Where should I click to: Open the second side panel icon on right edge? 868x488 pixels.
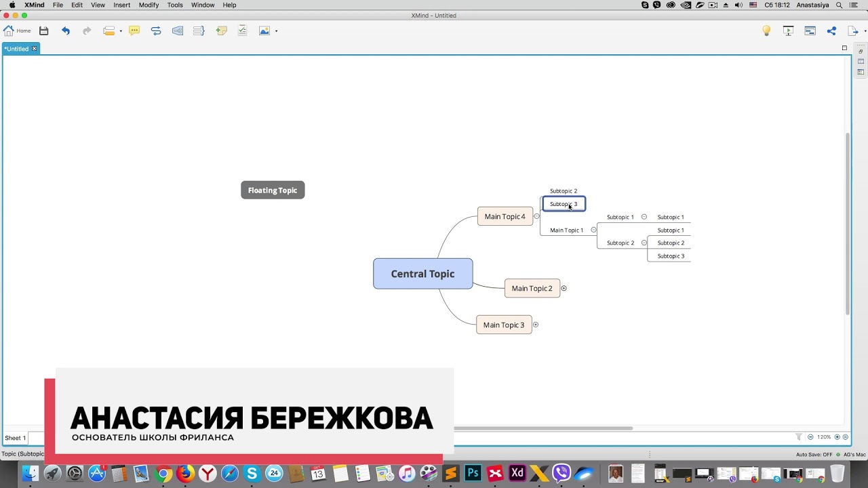[x=861, y=62]
